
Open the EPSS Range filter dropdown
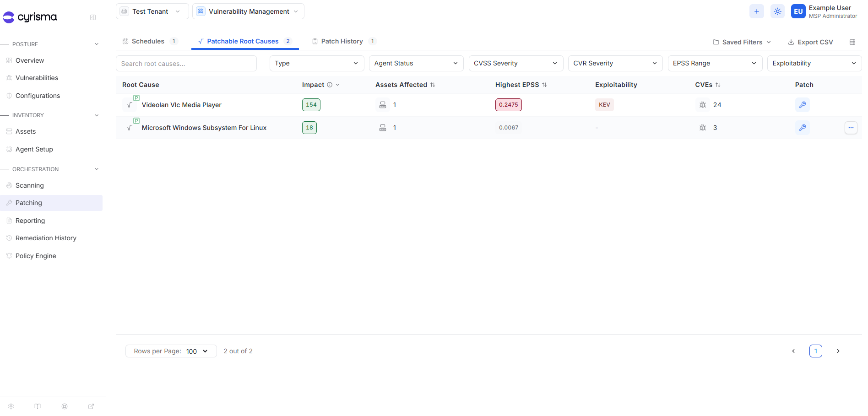(715, 63)
